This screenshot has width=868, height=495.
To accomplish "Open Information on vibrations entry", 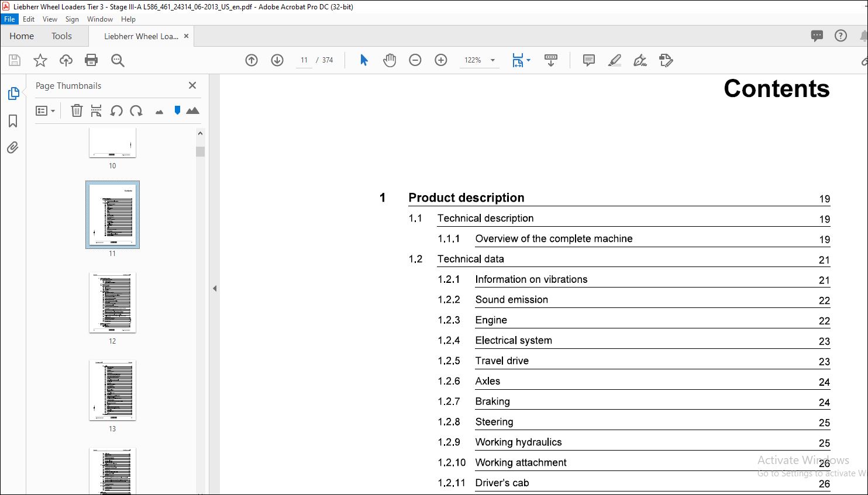I will (x=531, y=279).
